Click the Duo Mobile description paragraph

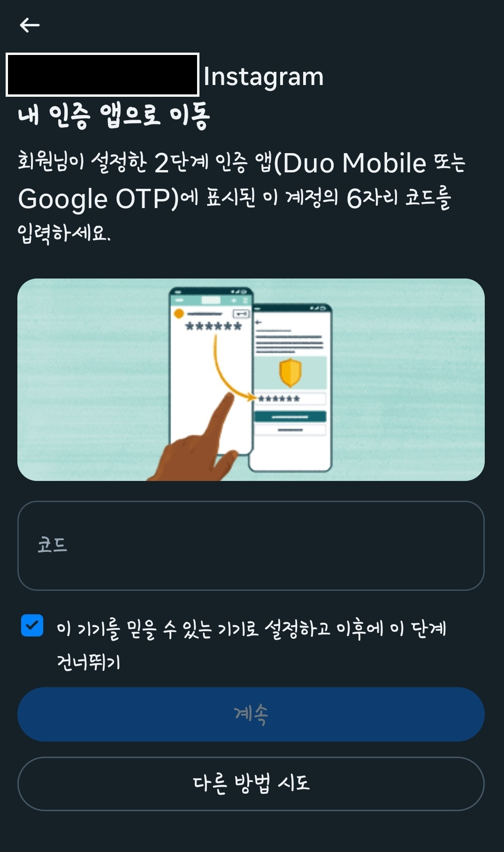tap(242, 197)
